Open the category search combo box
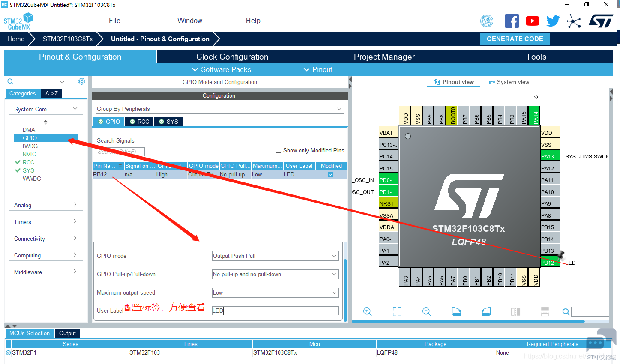Image resolution: width=620 pixels, height=364 pixels. click(x=41, y=81)
